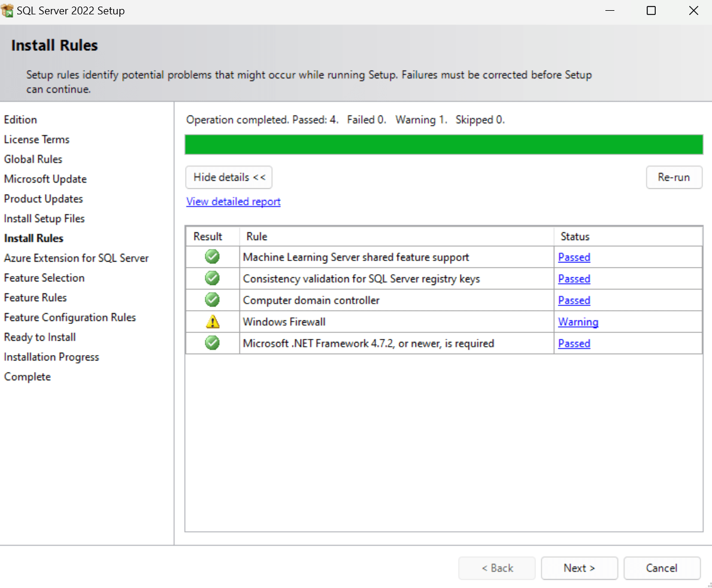Select 'Computer domain controller' rule text
The image size is (712, 588).
pyautogui.click(x=311, y=300)
